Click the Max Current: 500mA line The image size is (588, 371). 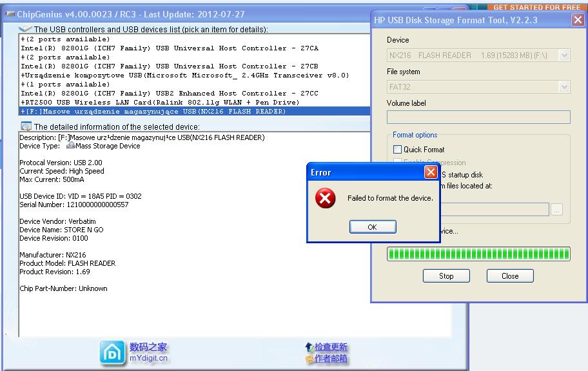pyautogui.click(x=52, y=179)
